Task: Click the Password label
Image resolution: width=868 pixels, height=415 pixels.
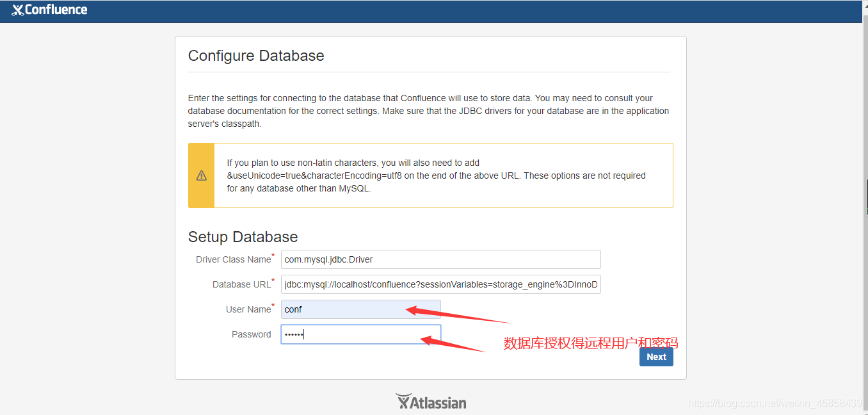Action: click(x=252, y=334)
